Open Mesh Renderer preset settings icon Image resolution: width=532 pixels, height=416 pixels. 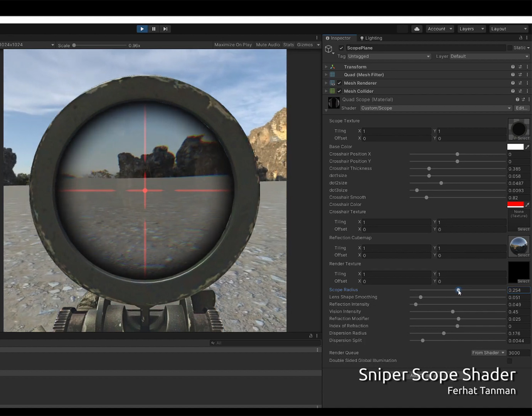pos(520,83)
